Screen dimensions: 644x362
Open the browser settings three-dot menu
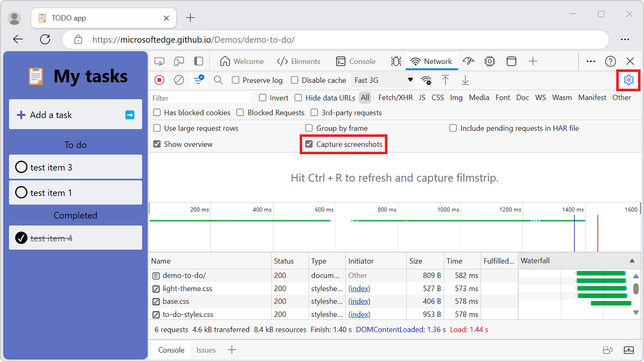625,39
